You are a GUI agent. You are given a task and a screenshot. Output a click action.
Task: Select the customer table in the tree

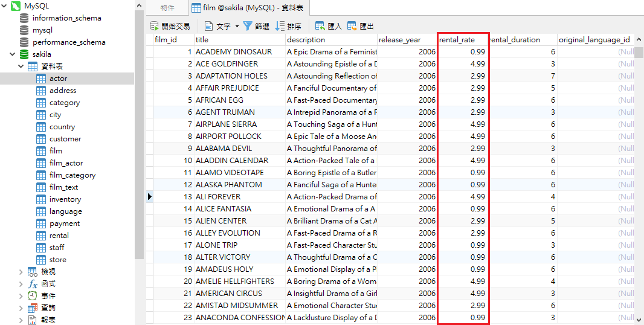coord(65,139)
